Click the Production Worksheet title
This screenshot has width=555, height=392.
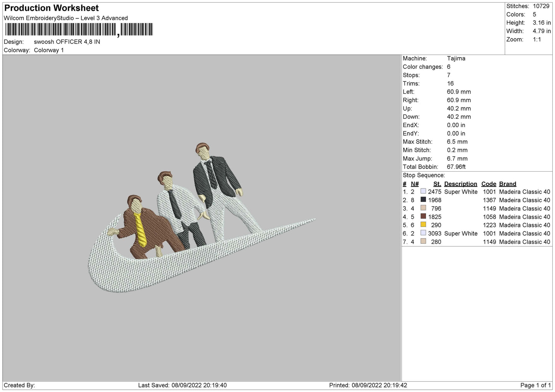tap(51, 8)
